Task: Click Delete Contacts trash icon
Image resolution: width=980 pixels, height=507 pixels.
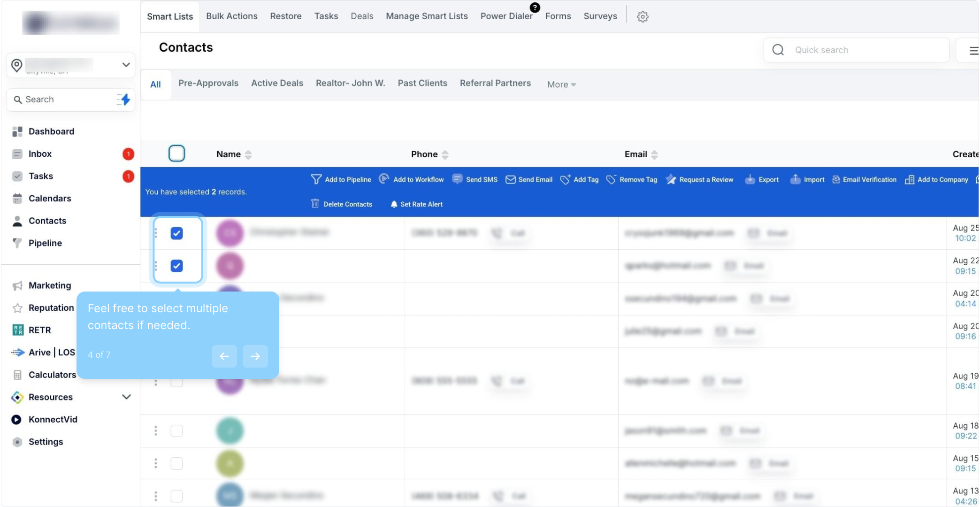Action: [315, 204]
